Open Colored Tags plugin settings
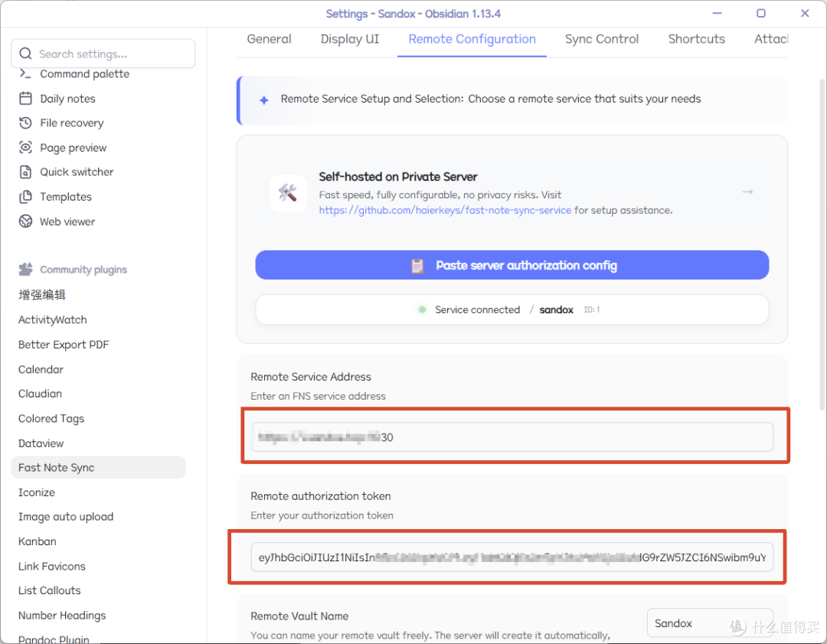 point(51,418)
